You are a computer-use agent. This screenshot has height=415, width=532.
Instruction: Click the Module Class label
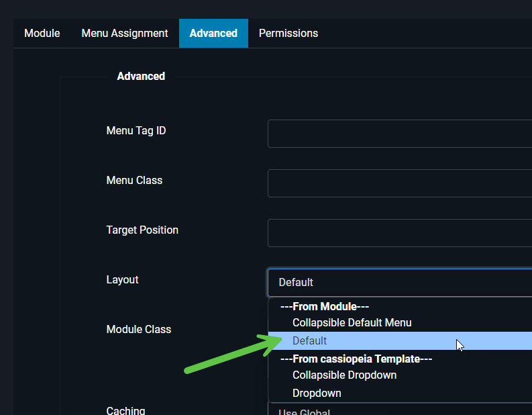(x=138, y=330)
